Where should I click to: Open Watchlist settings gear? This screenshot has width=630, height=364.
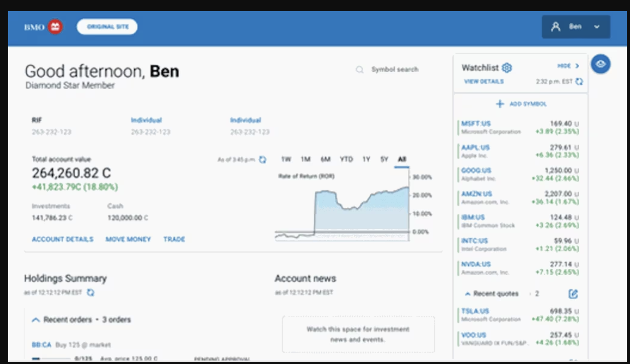coord(507,68)
